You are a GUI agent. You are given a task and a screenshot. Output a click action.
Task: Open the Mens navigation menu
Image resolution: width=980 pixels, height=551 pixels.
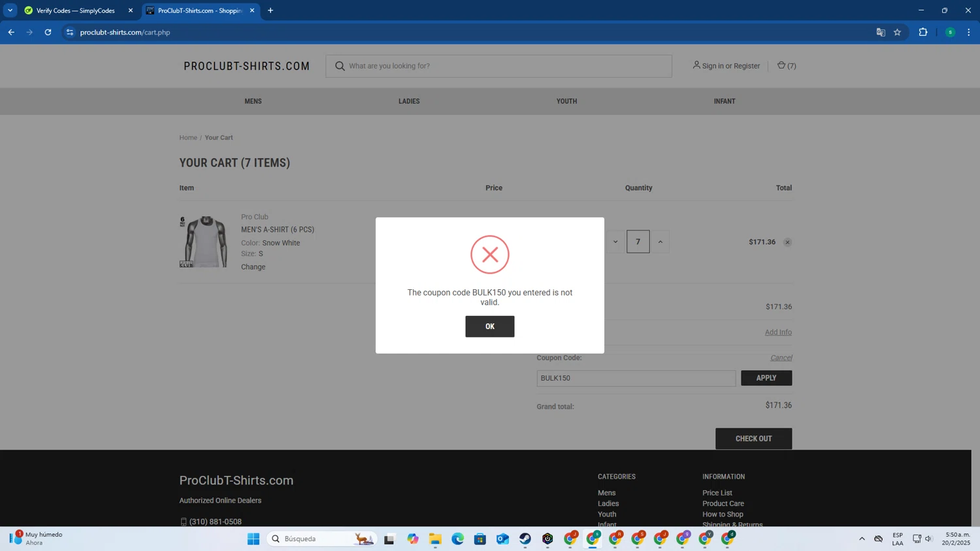coord(253,101)
